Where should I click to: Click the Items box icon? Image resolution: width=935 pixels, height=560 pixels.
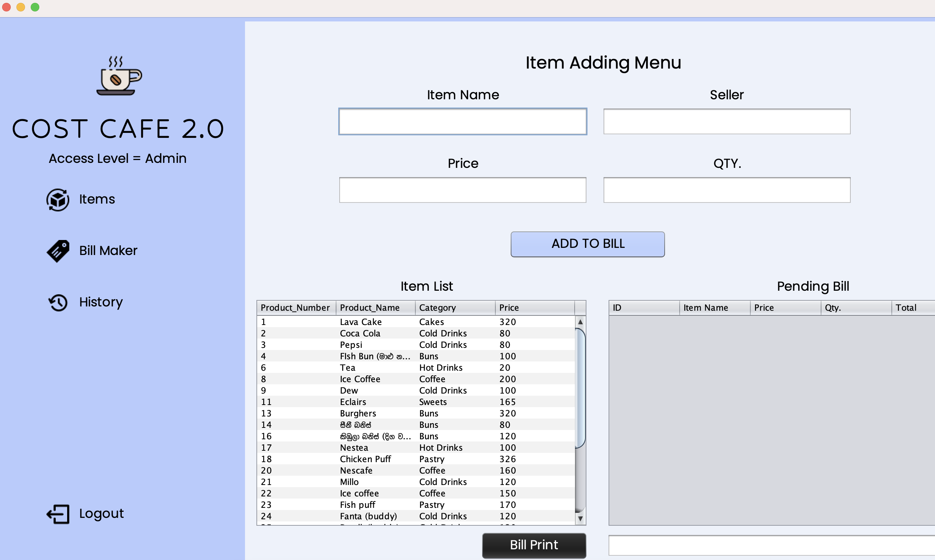[x=58, y=200]
